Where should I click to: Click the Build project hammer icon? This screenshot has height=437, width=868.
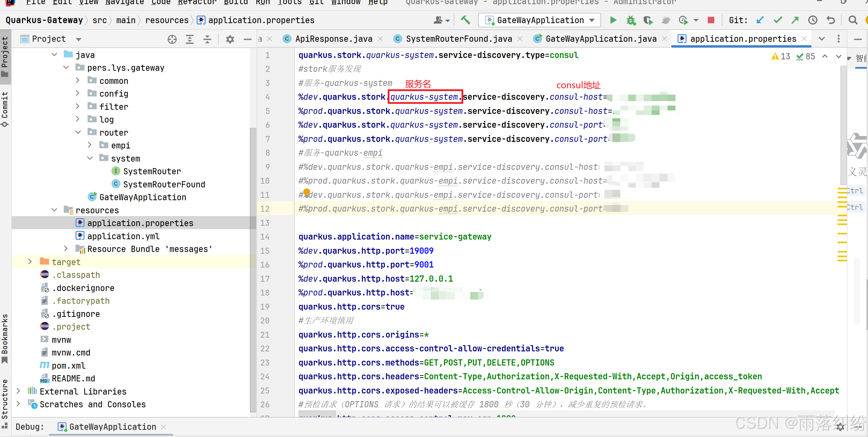tap(465, 20)
